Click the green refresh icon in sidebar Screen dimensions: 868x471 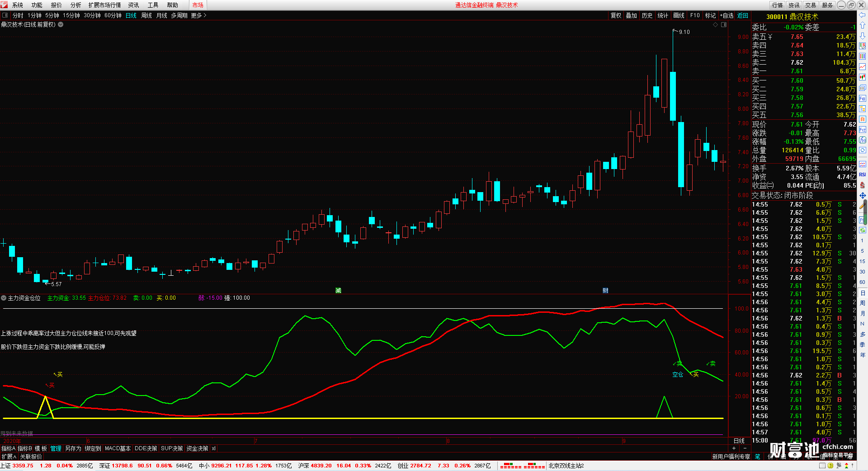coord(863,230)
